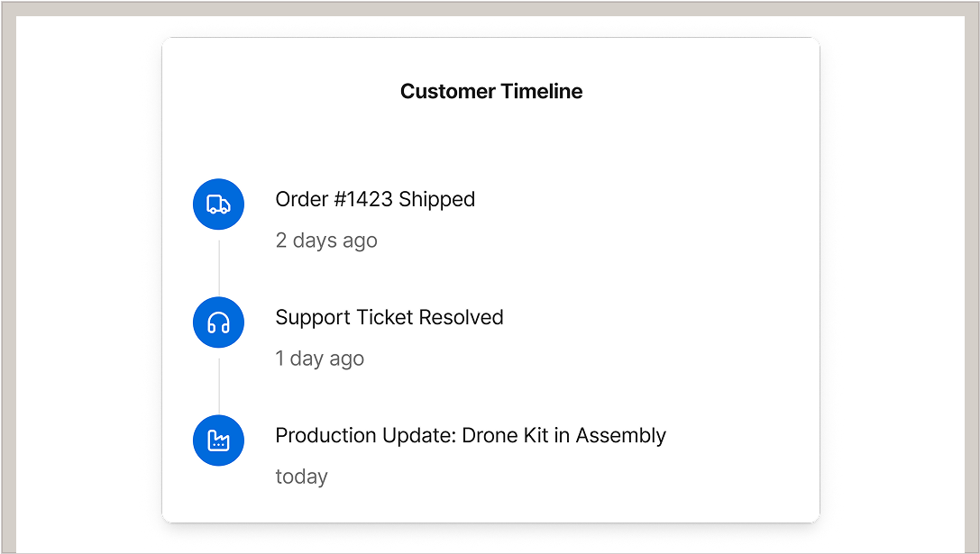This screenshot has height=554, width=980.
Task: Click the "Assembly" word in last entry
Action: pos(620,435)
